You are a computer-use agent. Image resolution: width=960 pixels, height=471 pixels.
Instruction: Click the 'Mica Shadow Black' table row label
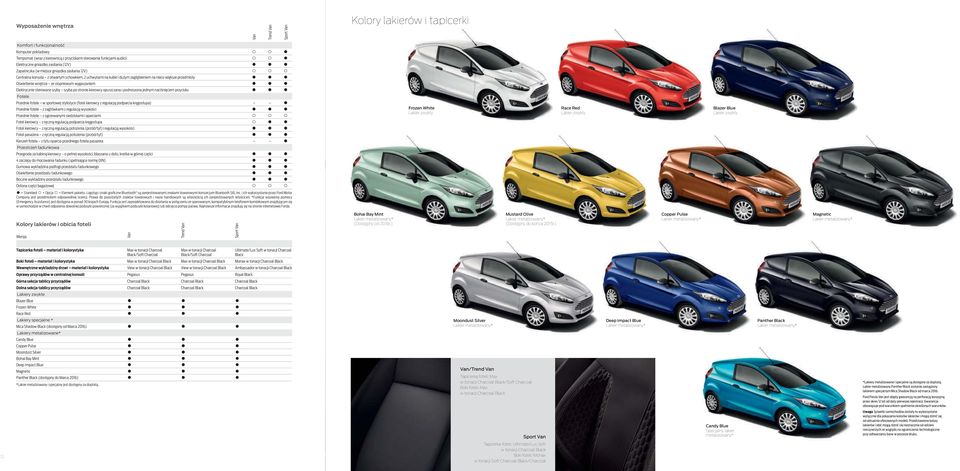(51, 326)
